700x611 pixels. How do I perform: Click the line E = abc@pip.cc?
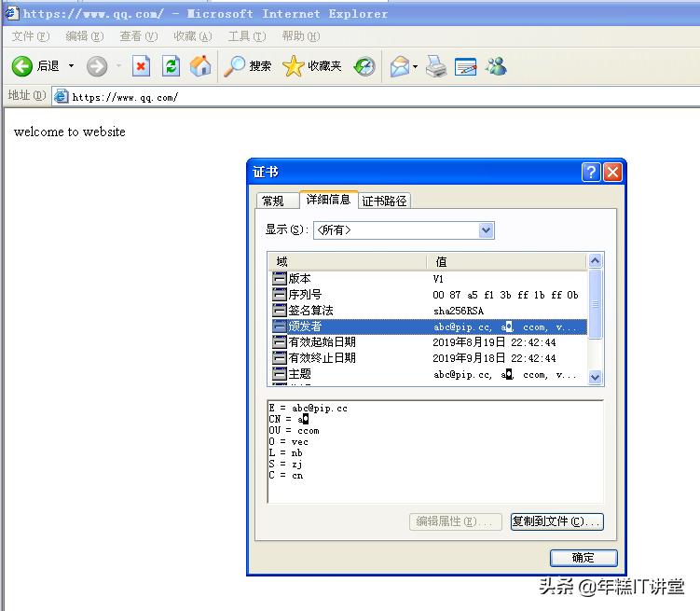pos(308,409)
